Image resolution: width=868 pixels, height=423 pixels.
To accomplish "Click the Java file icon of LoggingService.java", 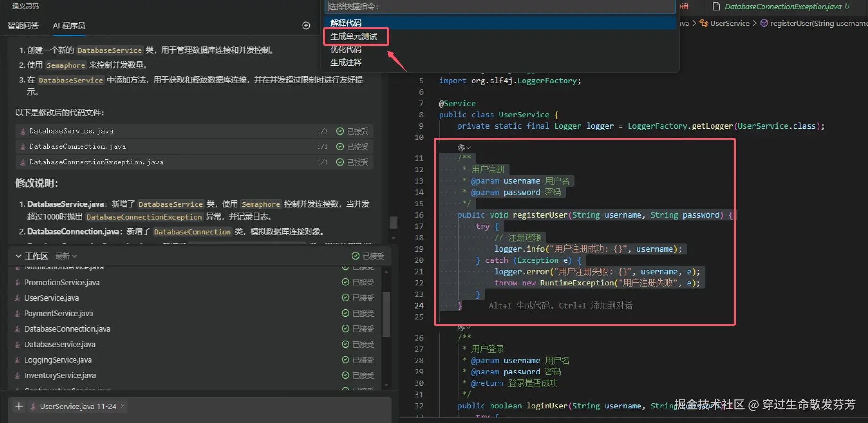I will click(x=17, y=360).
